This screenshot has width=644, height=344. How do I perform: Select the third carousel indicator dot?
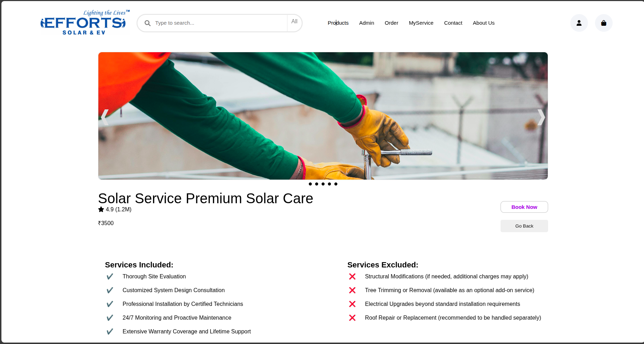point(323,184)
